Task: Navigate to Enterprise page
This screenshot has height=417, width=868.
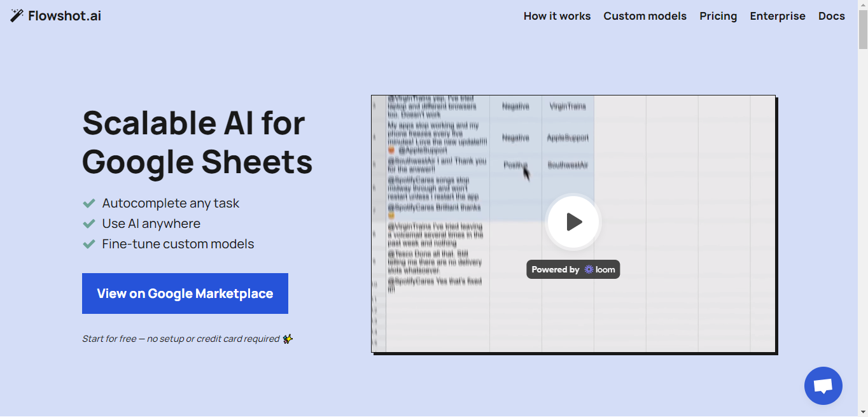Action: (778, 16)
